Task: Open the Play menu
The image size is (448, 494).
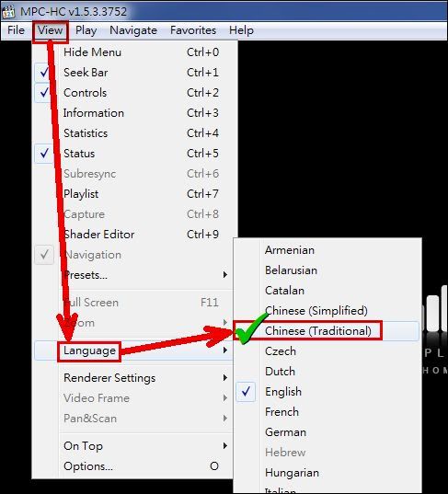Action: click(x=86, y=30)
